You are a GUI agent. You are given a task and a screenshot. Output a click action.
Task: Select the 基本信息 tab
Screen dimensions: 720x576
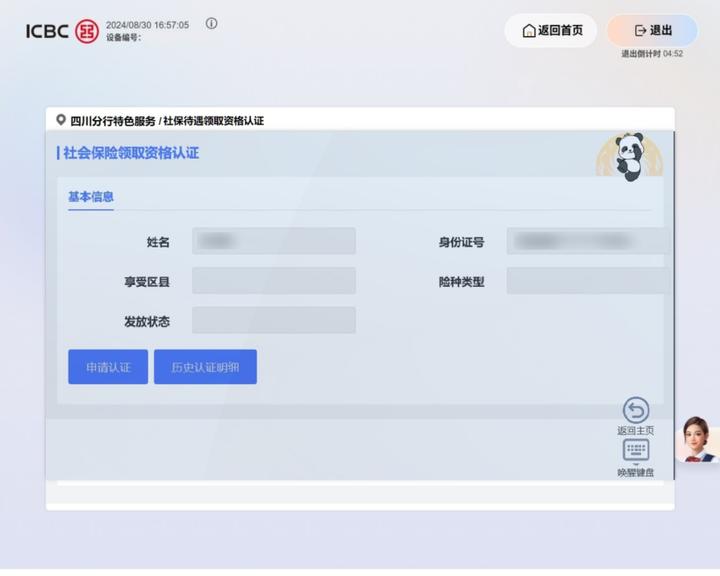(x=91, y=197)
